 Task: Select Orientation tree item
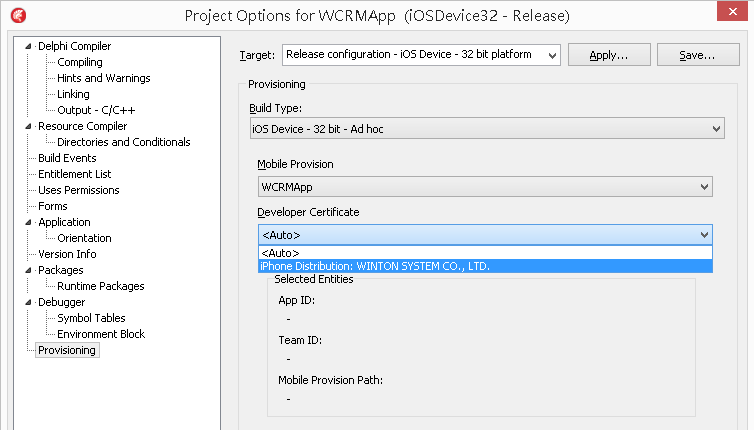[84, 238]
